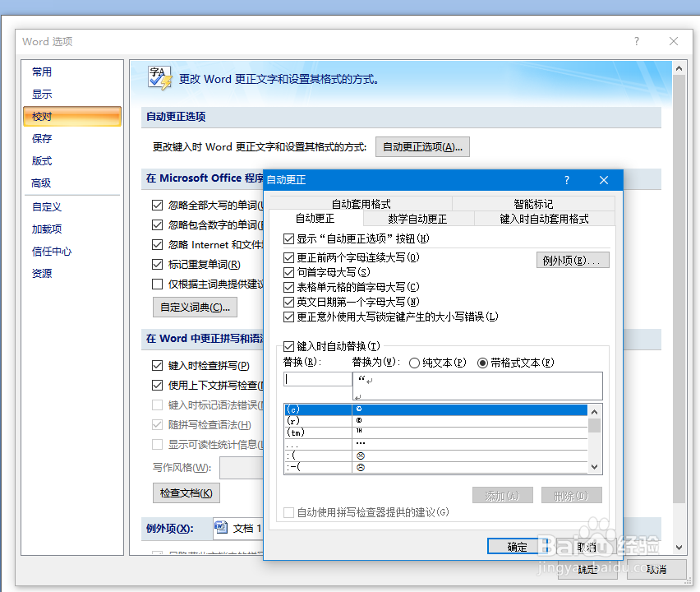
Task: Toggle 使用上下文拼写检查 checkbox
Action: (x=157, y=385)
